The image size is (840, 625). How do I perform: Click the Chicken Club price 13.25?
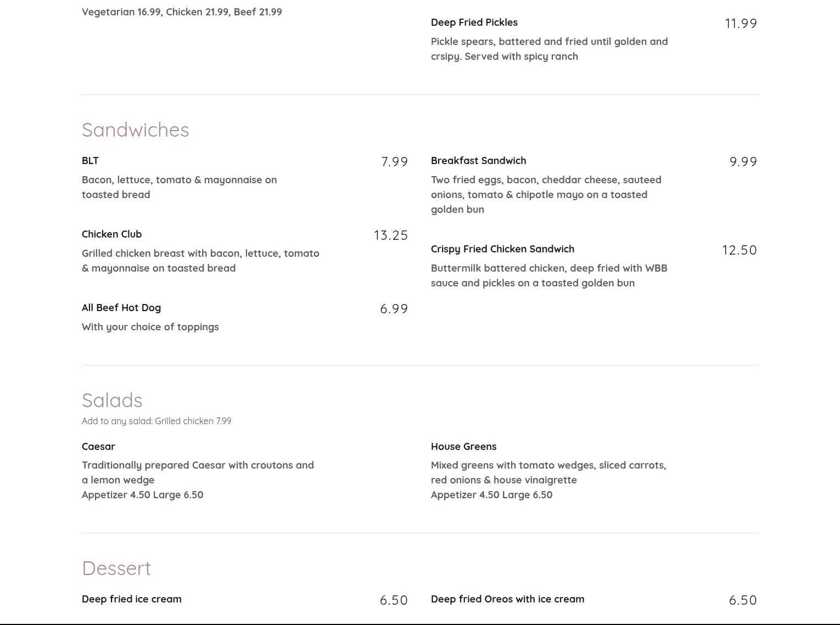click(391, 235)
